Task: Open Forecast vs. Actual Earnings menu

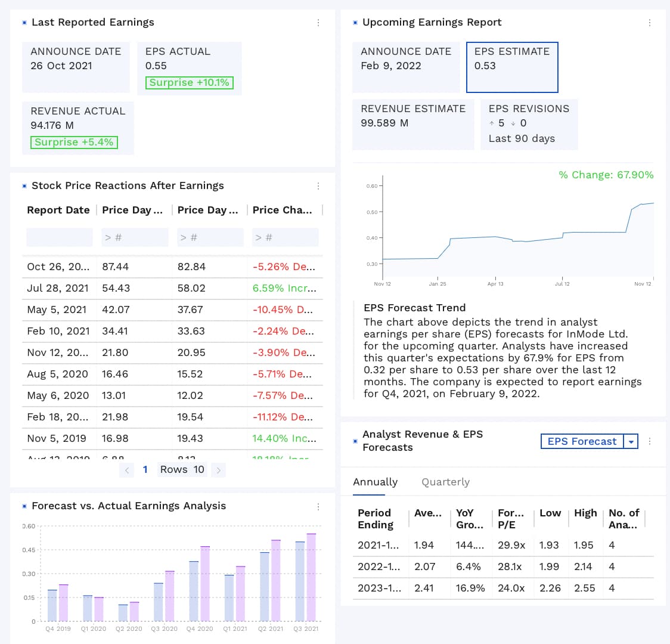Action: click(x=318, y=506)
